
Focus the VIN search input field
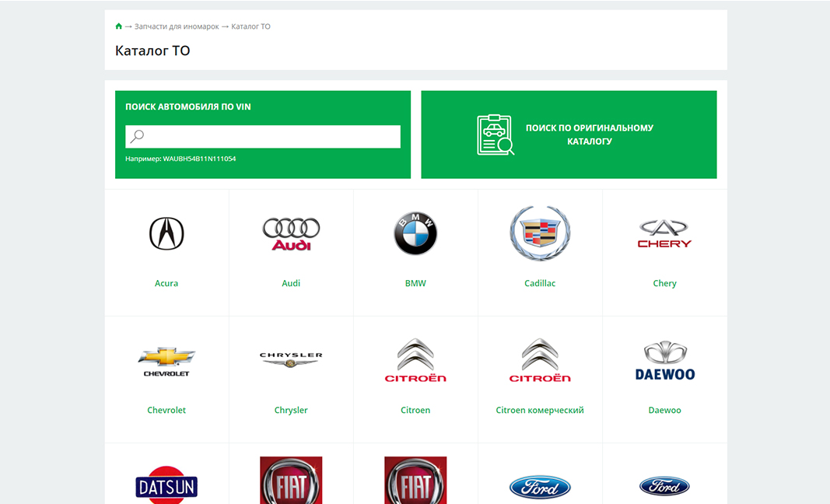(x=263, y=137)
